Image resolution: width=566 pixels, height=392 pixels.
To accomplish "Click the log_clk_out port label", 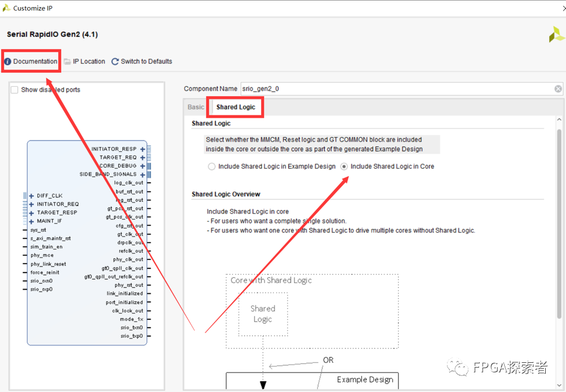I will click(x=129, y=183).
